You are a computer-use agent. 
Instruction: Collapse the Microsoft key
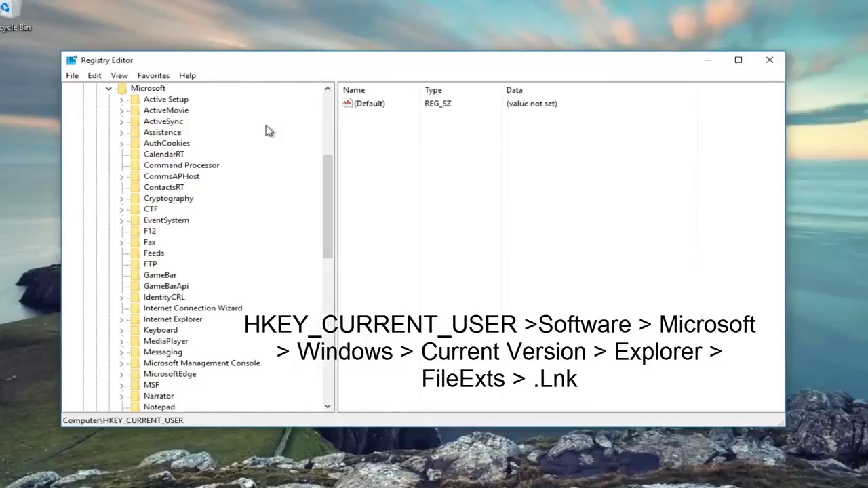[x=108, y=89]
